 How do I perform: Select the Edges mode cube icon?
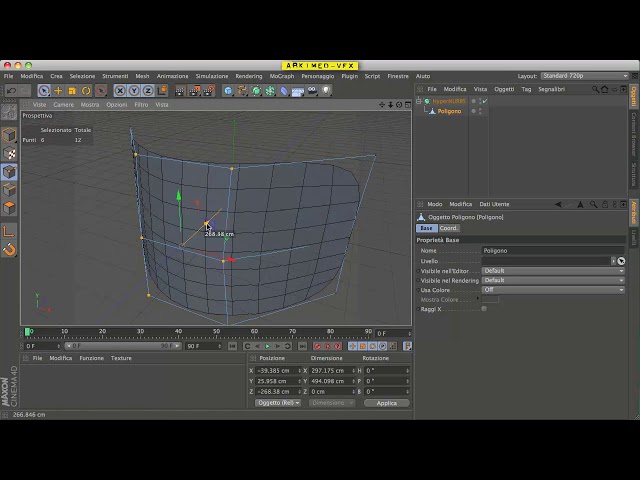pyautogui.click(x=9, y=190)
